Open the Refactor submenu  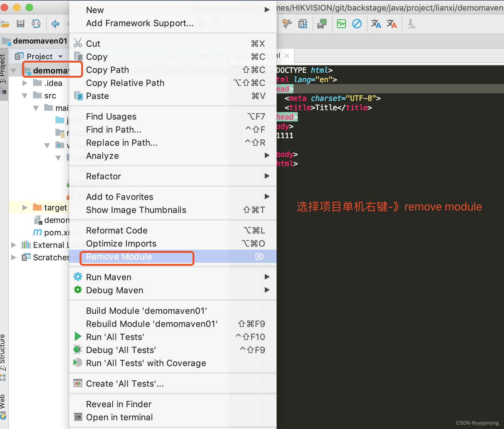coord(173,176)
